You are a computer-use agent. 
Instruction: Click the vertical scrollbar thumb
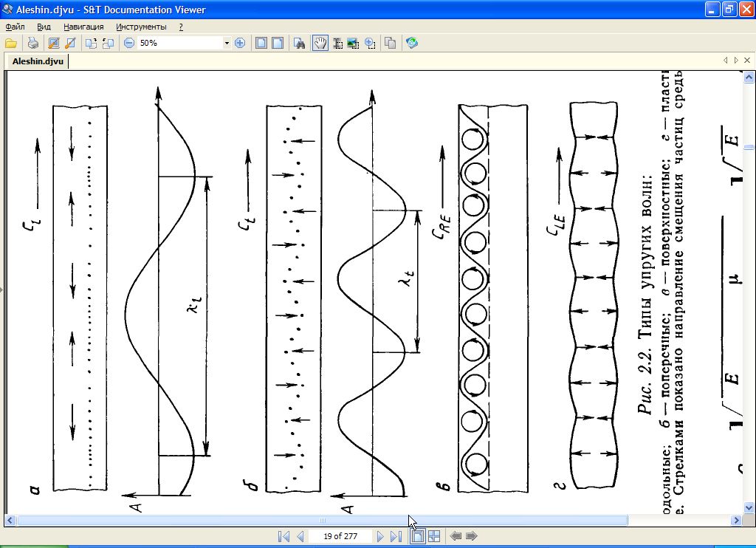749,147
